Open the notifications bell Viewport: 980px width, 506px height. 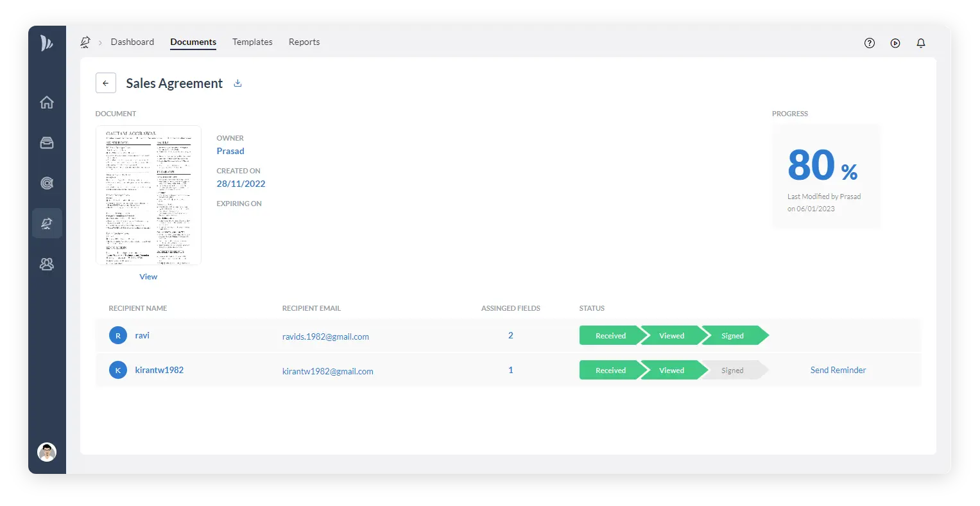(x=920, y=42)
